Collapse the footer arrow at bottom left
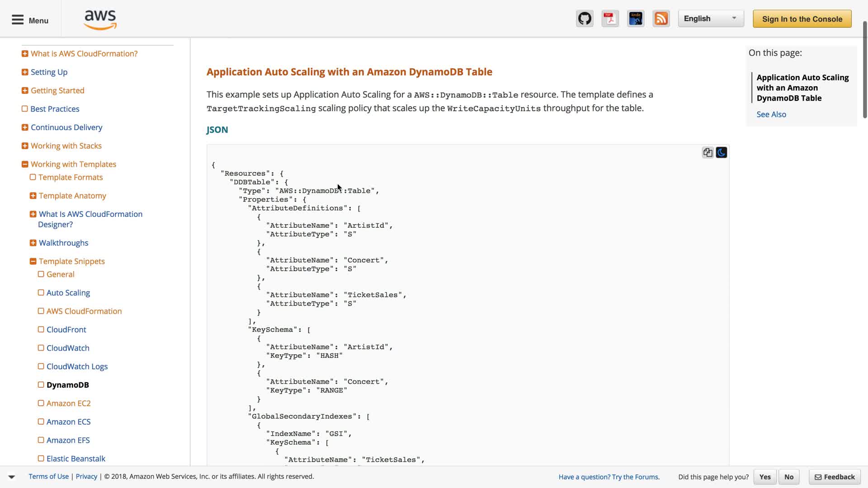Screen dimensions: 868x488 [x=12, y=477]
